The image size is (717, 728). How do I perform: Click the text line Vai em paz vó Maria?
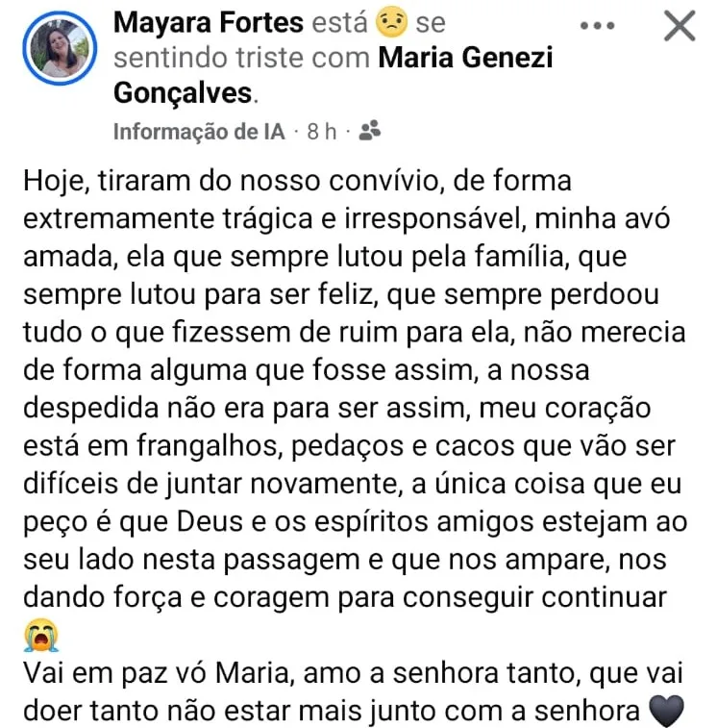click(353, 673)
